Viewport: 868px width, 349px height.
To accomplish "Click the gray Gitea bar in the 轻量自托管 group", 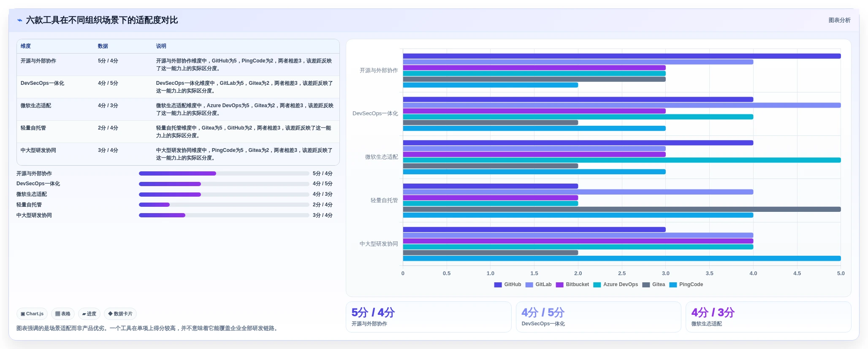I will pyautogui.click(x=622, y=209).
